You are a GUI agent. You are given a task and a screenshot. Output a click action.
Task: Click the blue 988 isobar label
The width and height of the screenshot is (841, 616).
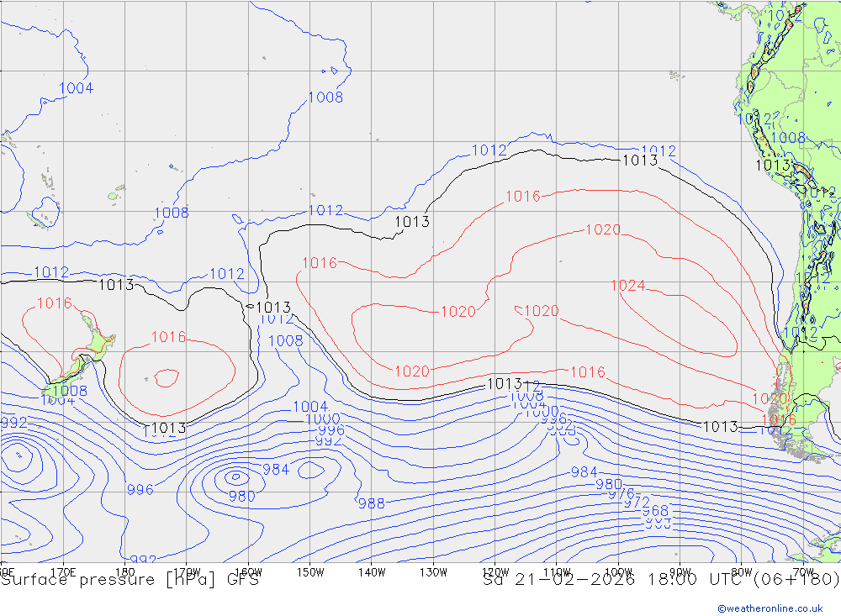[371, 503]
